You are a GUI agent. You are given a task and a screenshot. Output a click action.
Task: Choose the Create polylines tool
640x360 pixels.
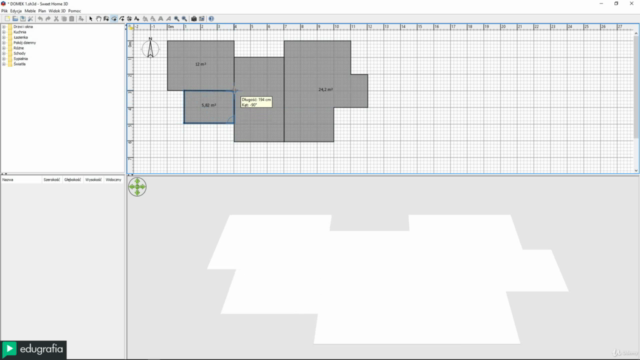point(122,19)
